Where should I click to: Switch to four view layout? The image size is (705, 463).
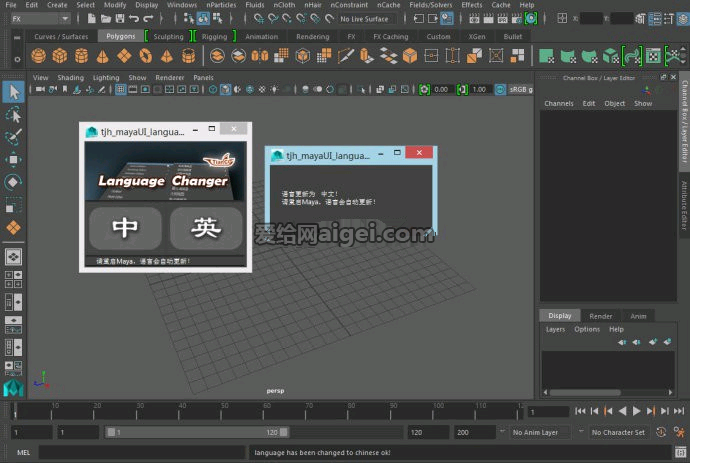(13, 279)
